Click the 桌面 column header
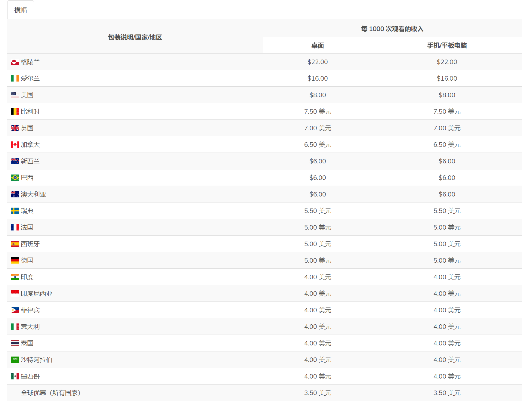Viewport: 532px width, 408px height. pos(318,45)
